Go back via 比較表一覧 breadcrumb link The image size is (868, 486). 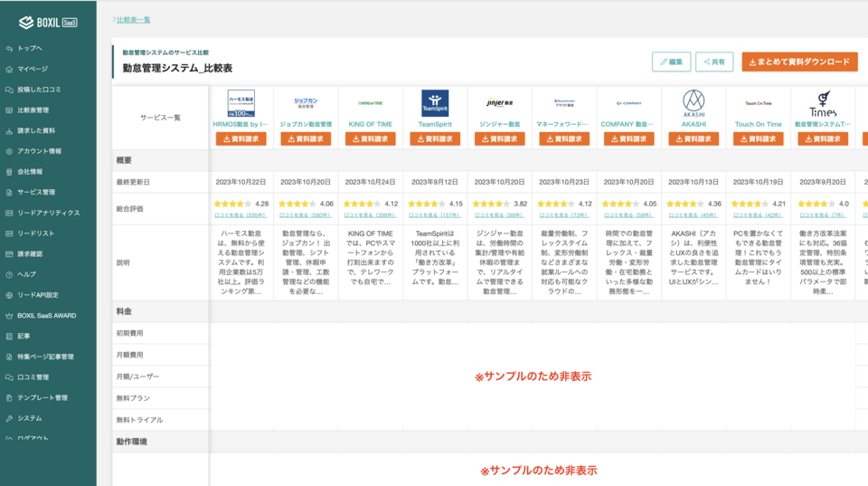coord(133,19)
